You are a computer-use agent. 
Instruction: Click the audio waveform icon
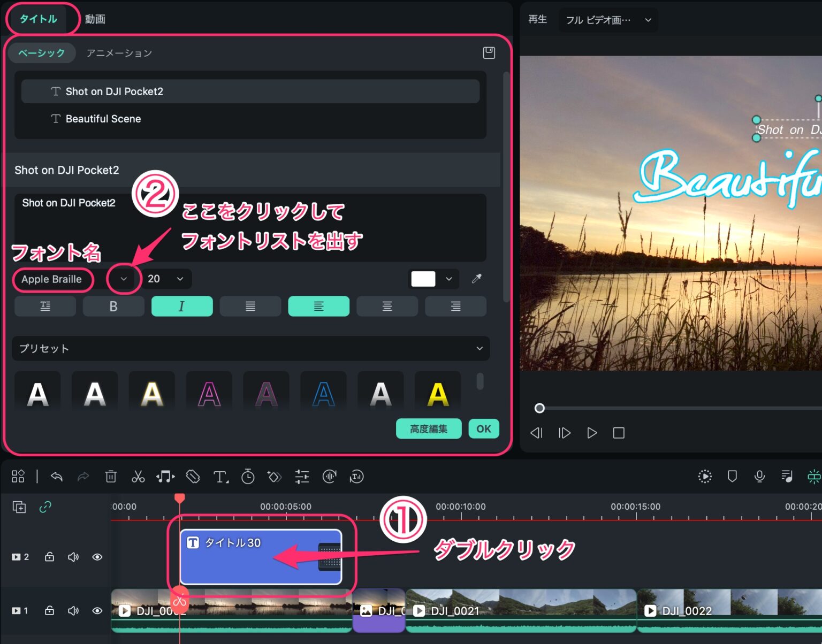(330, 476)
